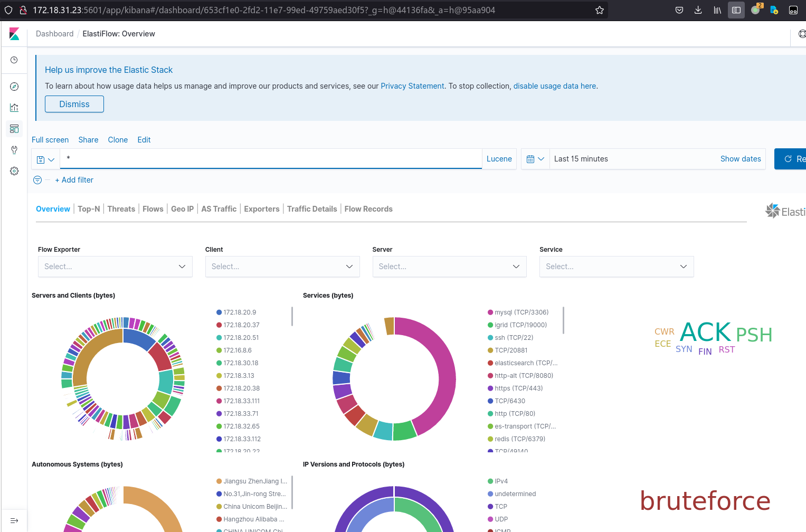806x532 pixels.
Task: Click Show dates link
Action: coord(741,159)
